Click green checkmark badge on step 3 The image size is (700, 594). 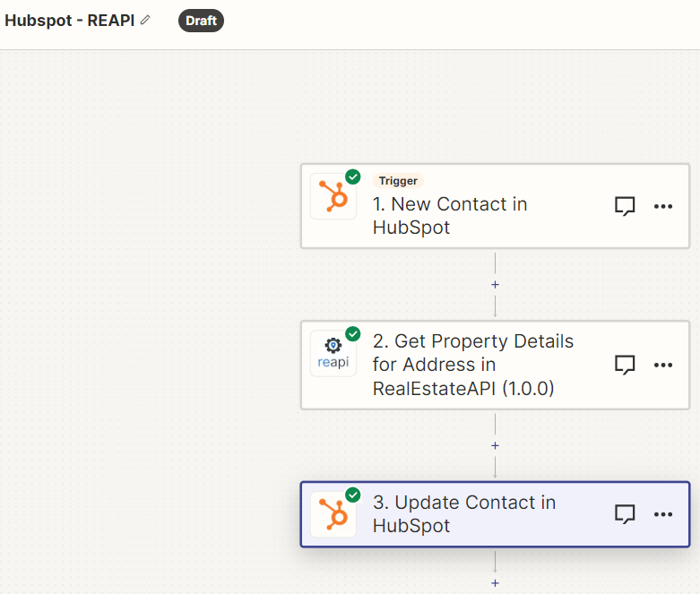pos(353,495)
